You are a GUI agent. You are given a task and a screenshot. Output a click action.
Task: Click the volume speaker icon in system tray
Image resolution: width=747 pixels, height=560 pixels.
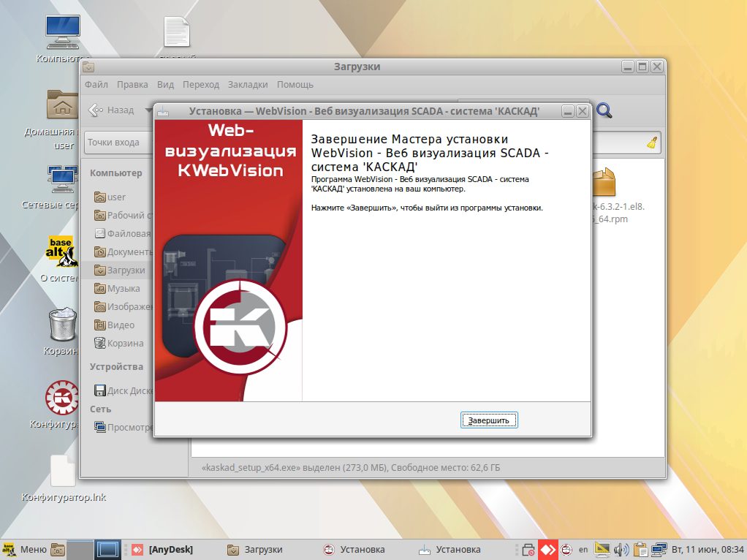coord(621,550)
